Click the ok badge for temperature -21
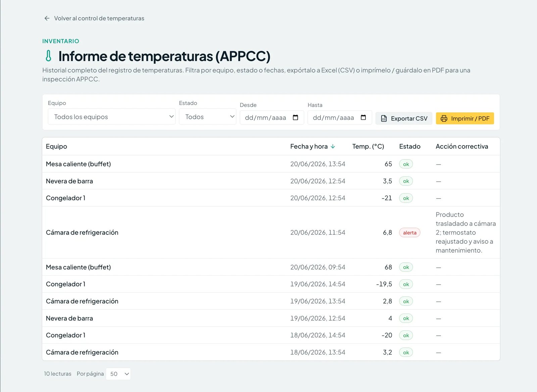Screen dimensions: 537x392 tap(406, 198)
